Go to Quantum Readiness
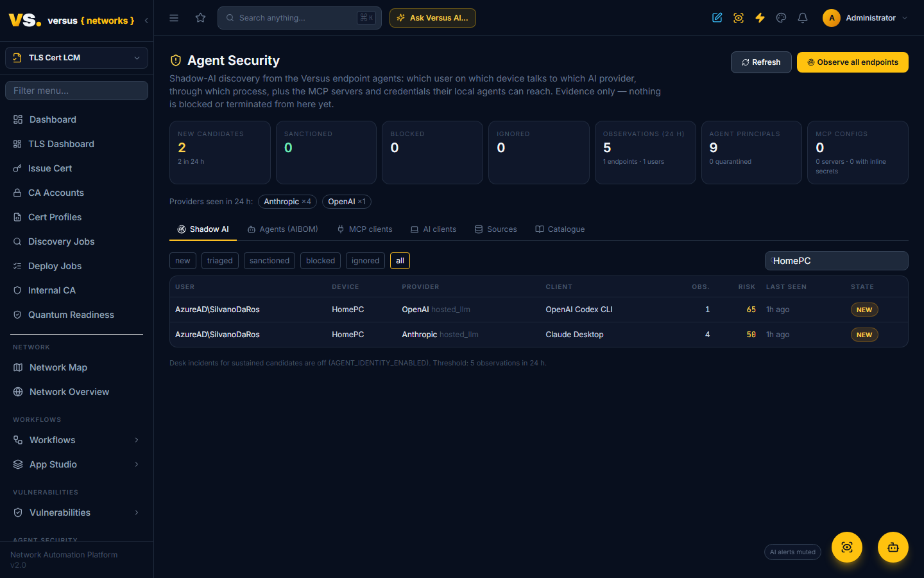Screen dimensions: 924x578 (77, 315)
